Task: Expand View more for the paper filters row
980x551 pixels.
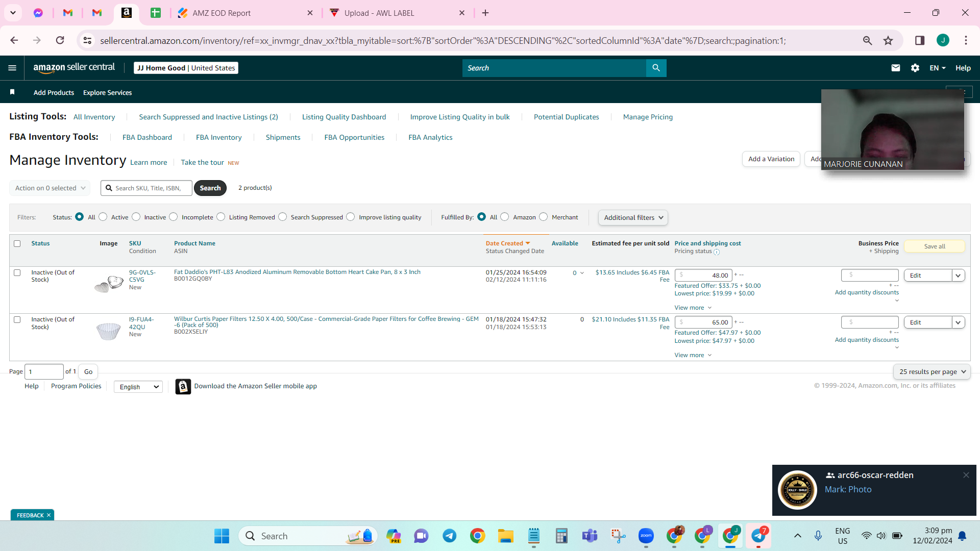Action: 693,355
